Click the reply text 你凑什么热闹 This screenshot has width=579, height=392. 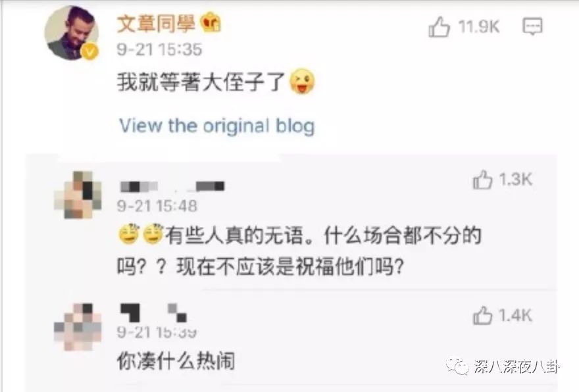pyautogui.click(x=176, y=360)
